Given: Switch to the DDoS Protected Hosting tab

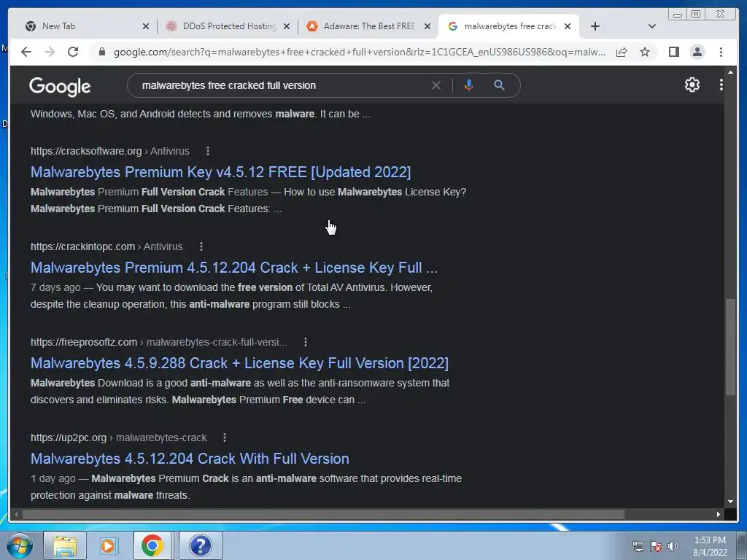Looking at the screenshot, I should (229, 26).
